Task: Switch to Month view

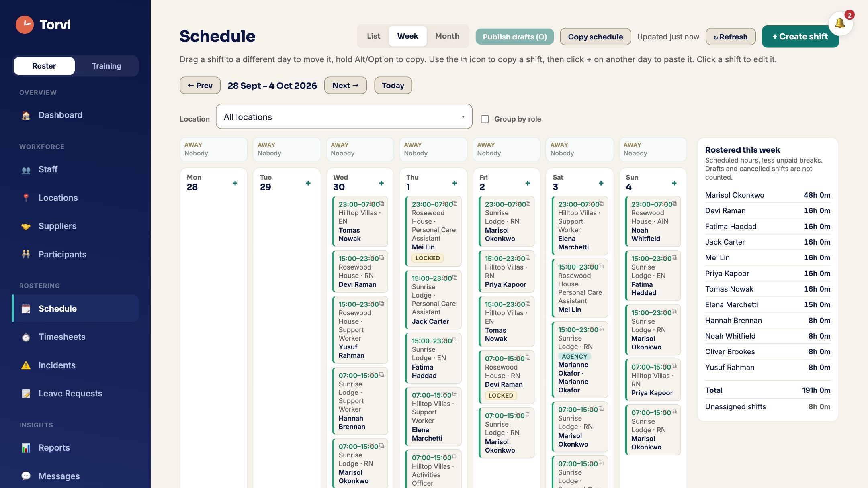Action: click(447, 36)
